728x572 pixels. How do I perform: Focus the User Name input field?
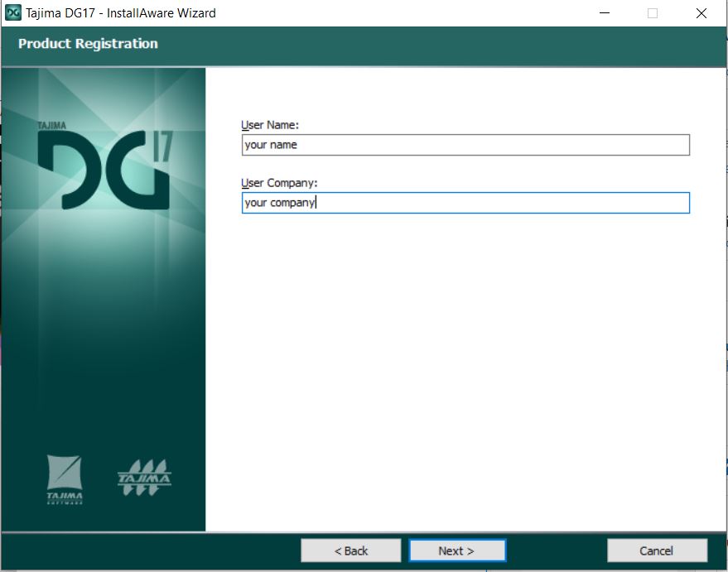click(465, 145)
